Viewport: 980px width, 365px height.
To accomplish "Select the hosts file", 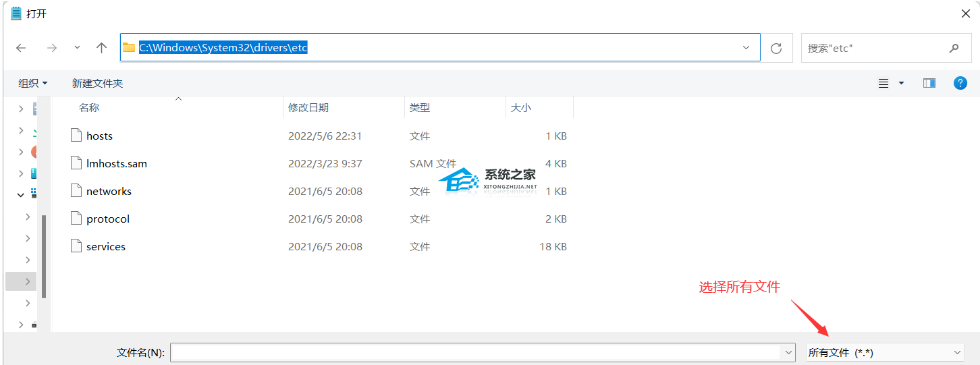I will pos(99,136).
